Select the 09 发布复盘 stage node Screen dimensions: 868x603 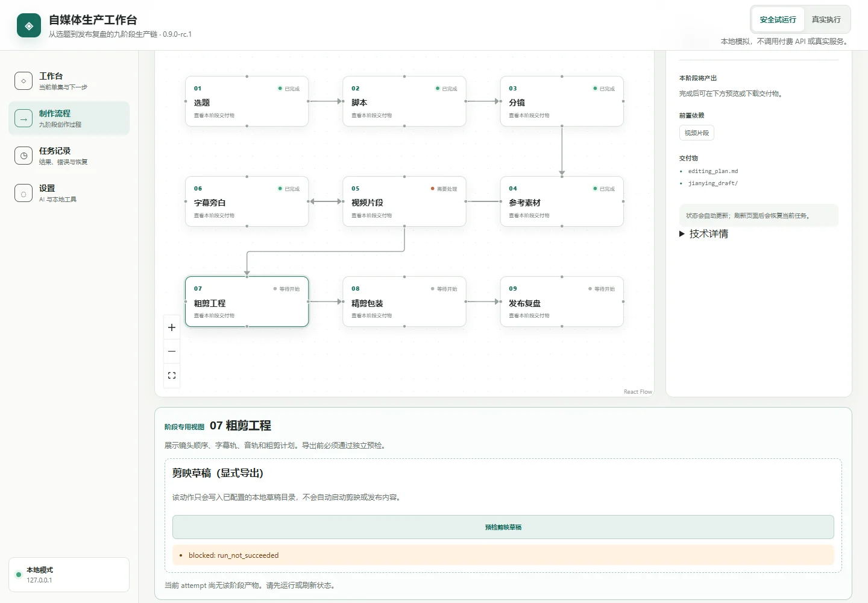(x=562, y=301)
